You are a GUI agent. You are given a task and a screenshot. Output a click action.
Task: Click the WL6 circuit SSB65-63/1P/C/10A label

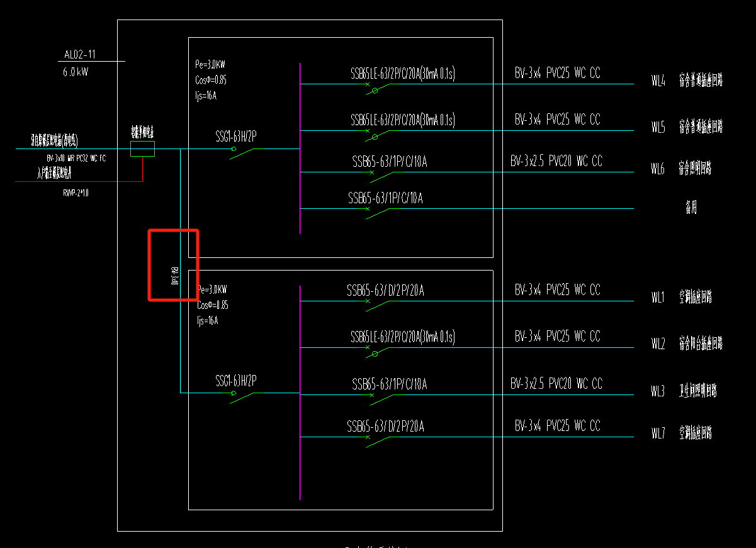[x=390, y=162]
